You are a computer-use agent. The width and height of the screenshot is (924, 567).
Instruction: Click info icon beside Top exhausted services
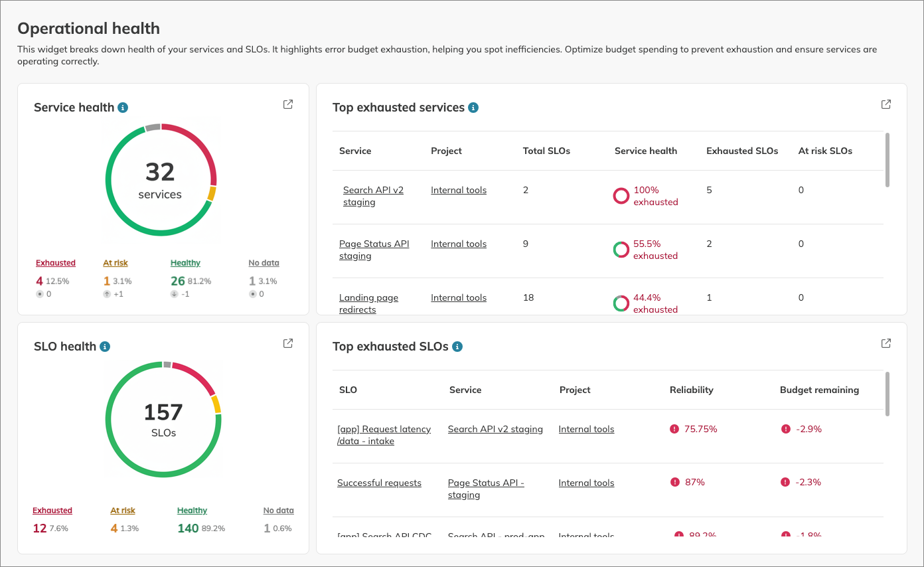click(x=473, y=108)
